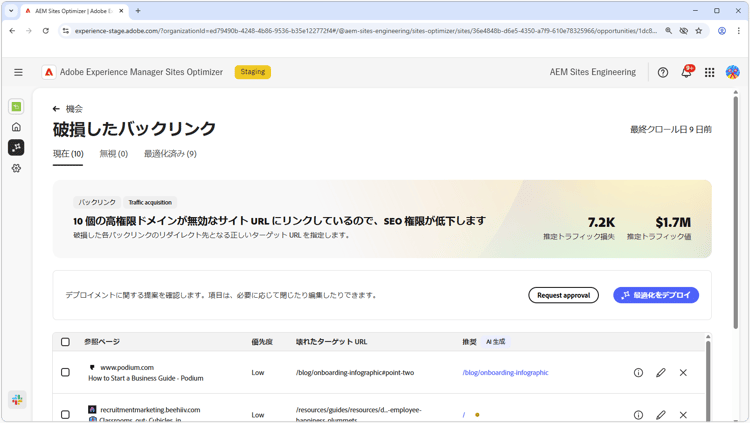
Task: Select the AEM Sites Optimizer browser tab
Action: click(74, 11)
